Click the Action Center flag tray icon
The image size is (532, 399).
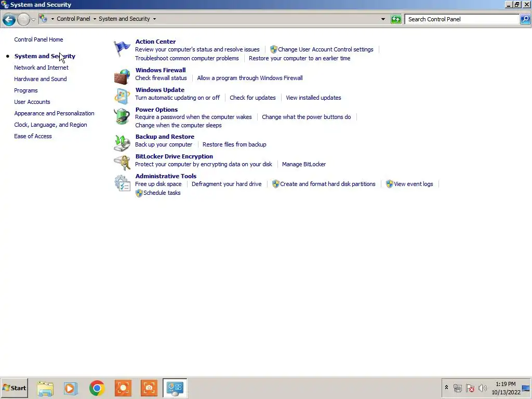470,388
